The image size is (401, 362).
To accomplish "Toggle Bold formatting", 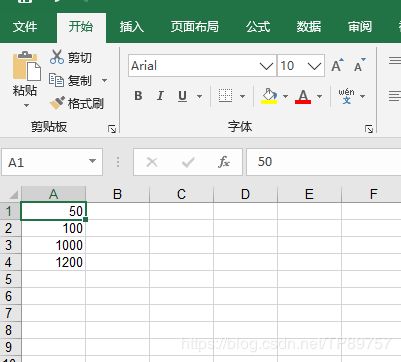I will tap(138, 96).
